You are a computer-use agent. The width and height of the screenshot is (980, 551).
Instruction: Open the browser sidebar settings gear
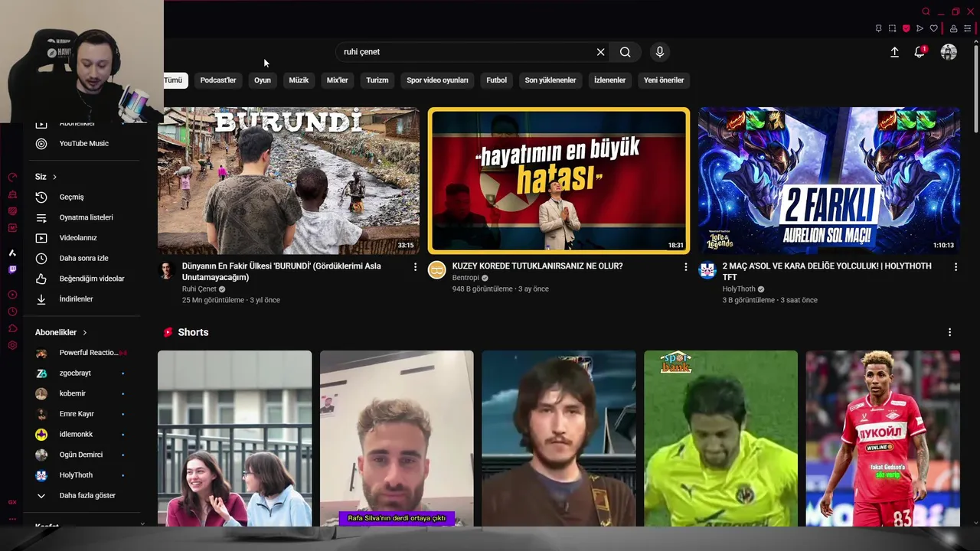(x=12, y=345)
